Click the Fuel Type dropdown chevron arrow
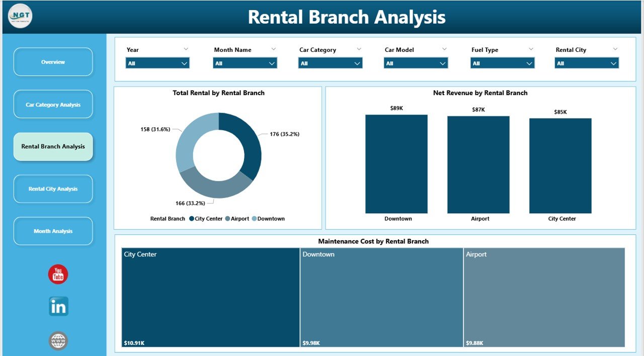Image resolution: width=644 pixels, height=356 pixels. (x=531, y=49)
